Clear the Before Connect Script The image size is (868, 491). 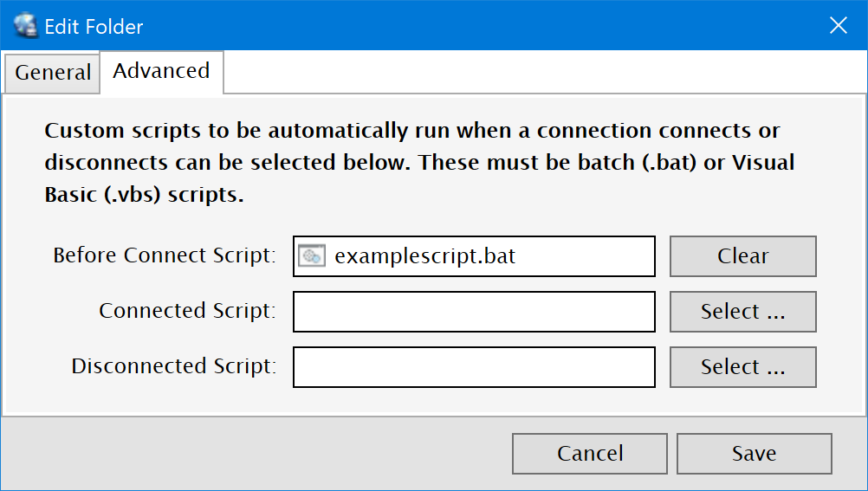[x=742, y=256]
